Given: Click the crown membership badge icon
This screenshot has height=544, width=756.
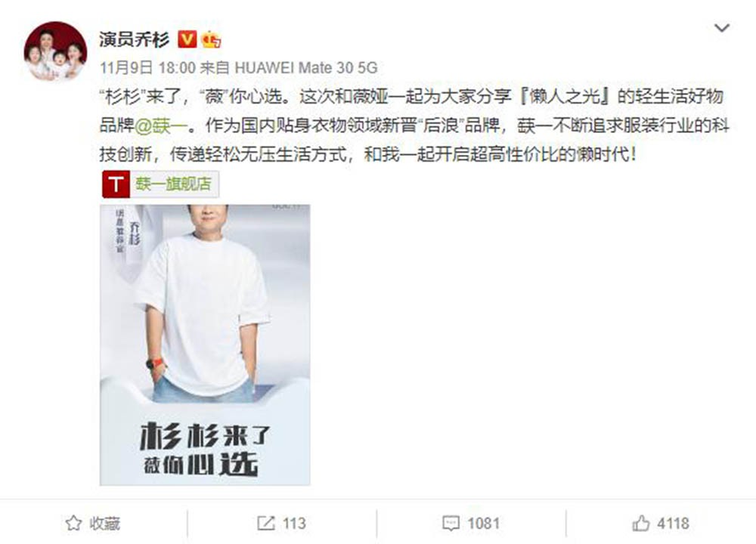Looking at the screenshot, I should [211, 39].
